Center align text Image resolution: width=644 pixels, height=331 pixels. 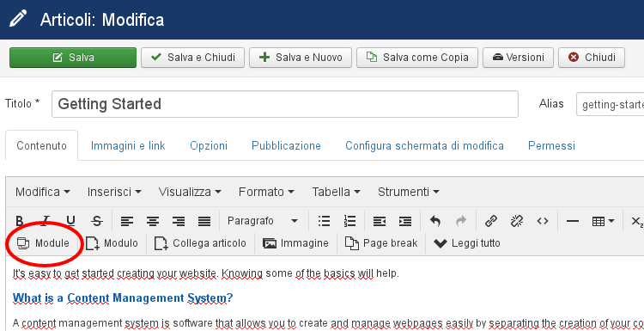(153, 222)
